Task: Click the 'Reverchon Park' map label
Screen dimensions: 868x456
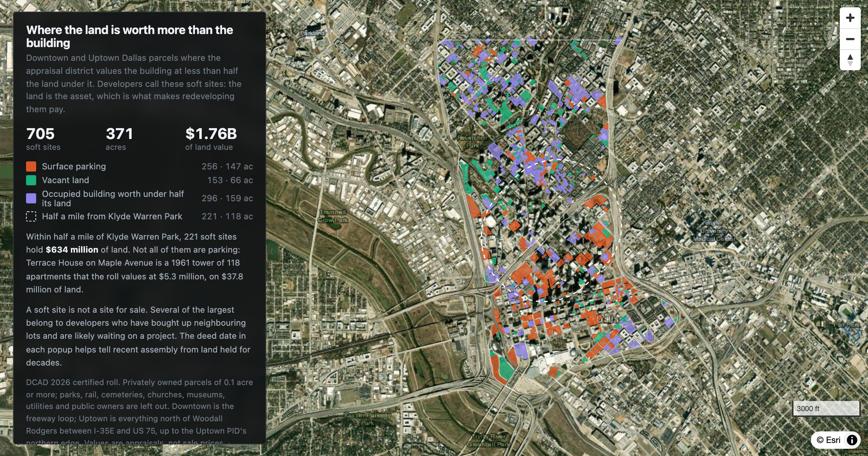Action: (472, 142)
